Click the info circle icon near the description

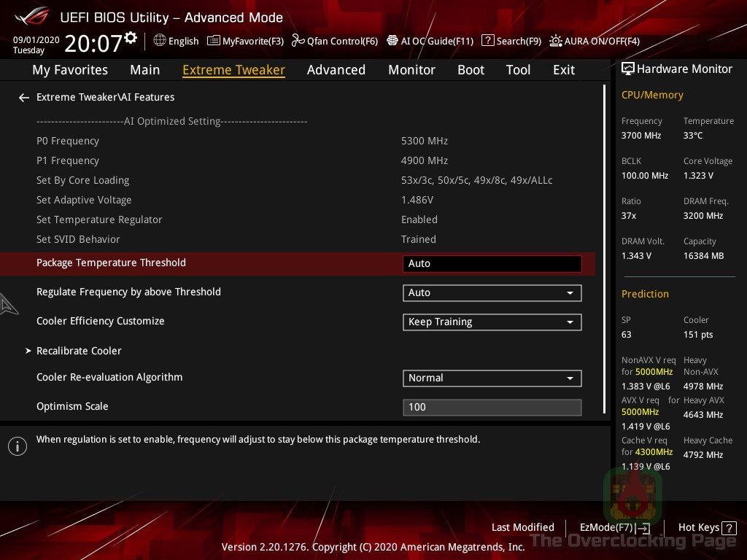click(x=18, y=446)
